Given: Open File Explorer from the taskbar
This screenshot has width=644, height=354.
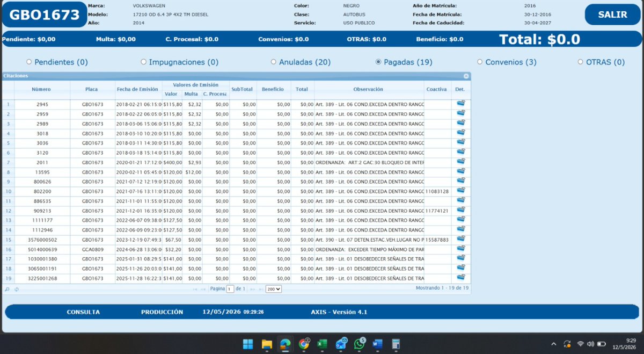Looking at the screenshot, I should point(267,344).
